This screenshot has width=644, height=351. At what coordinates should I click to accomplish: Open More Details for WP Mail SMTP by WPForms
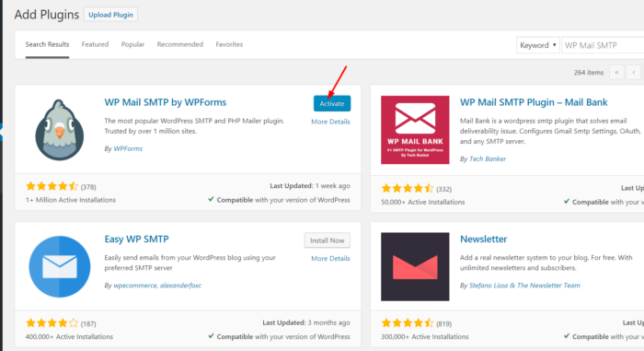[330, 122]
